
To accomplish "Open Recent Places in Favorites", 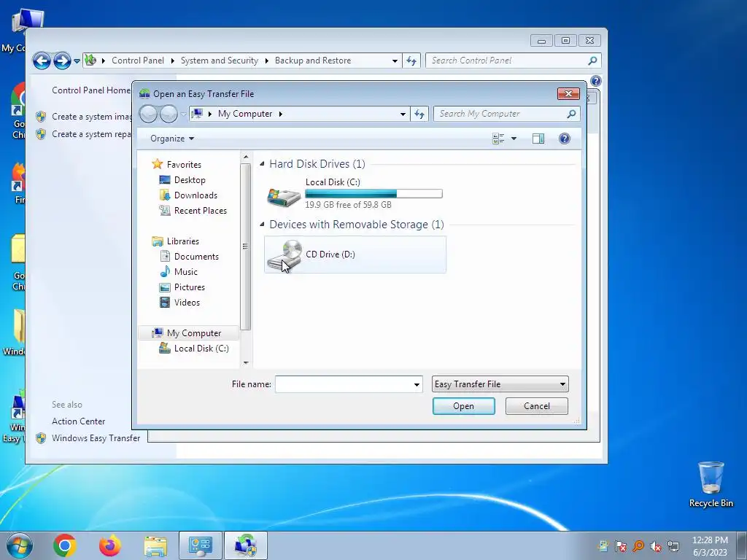I will coord(200,211).
